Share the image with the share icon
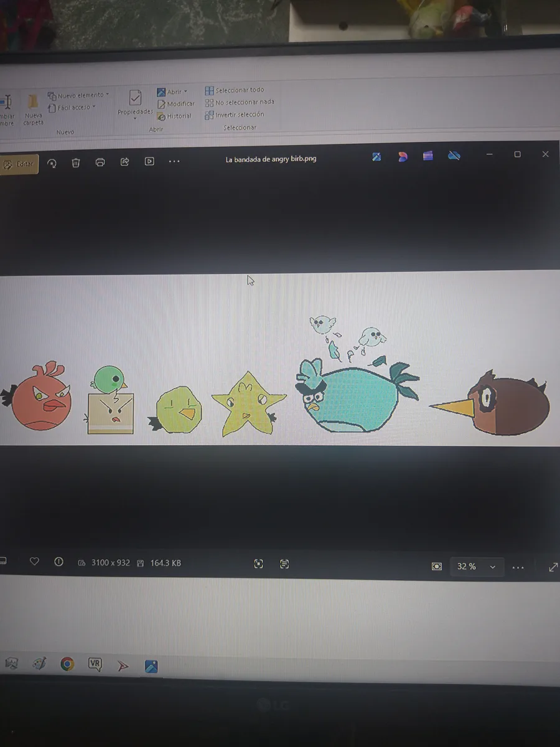Image resolution: width=560 pixels, height=747 pixels. 124,162
